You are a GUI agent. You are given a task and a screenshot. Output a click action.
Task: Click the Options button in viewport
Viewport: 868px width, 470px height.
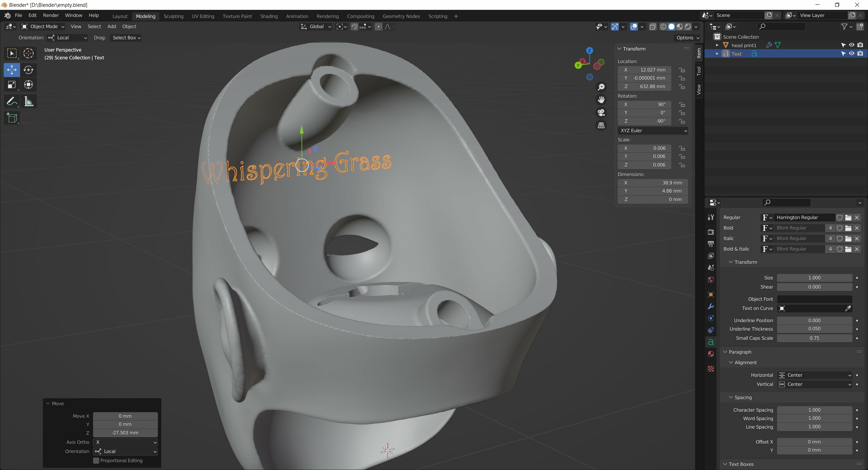click(x=687, y=38)
